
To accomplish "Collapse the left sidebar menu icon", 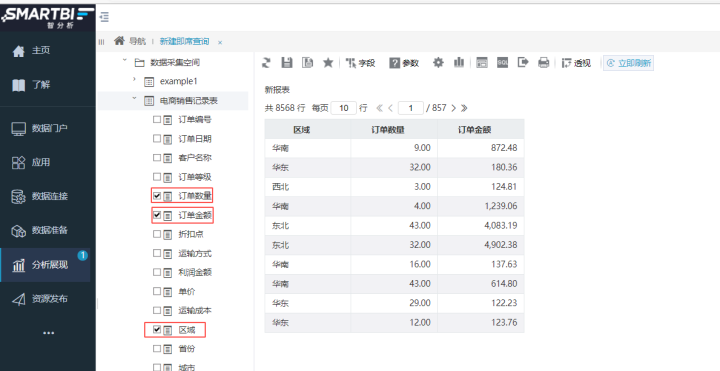I will [x=104, y=17].
